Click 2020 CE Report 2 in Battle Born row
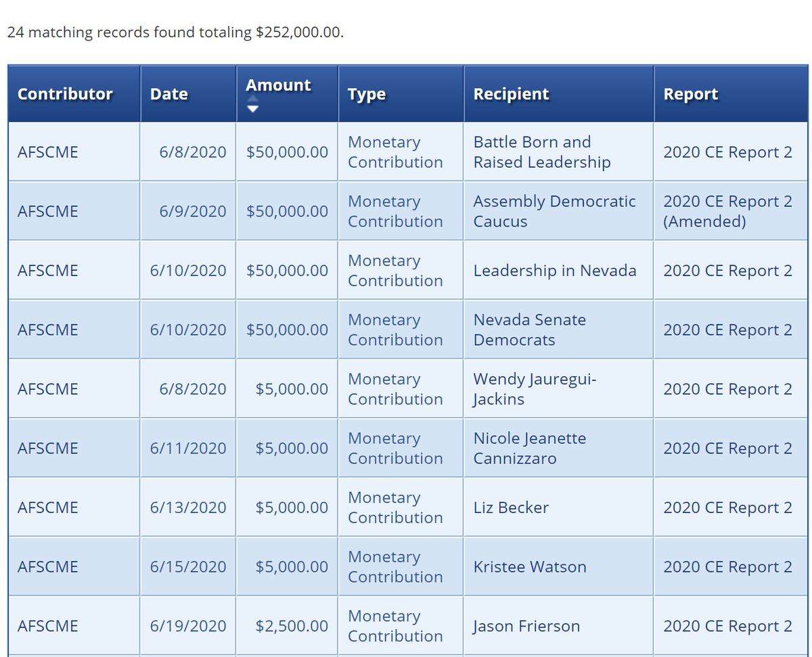 727,152
